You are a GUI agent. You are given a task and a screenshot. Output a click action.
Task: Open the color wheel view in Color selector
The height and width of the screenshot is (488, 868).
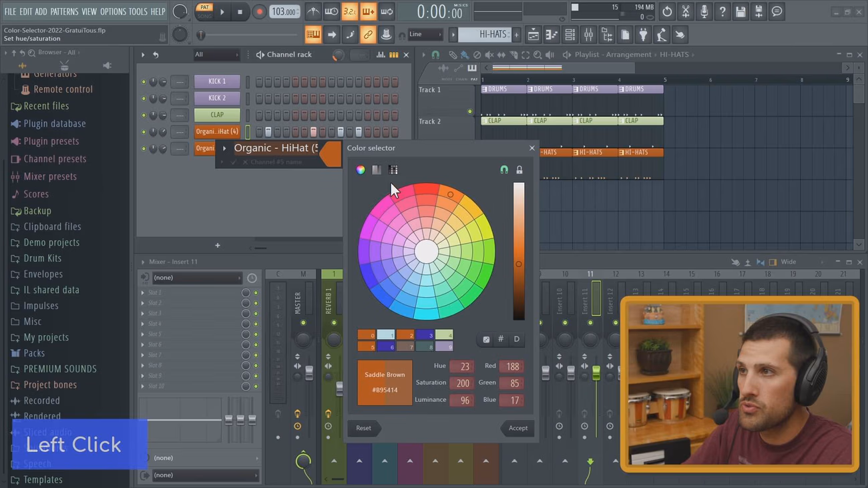[361, 170]
